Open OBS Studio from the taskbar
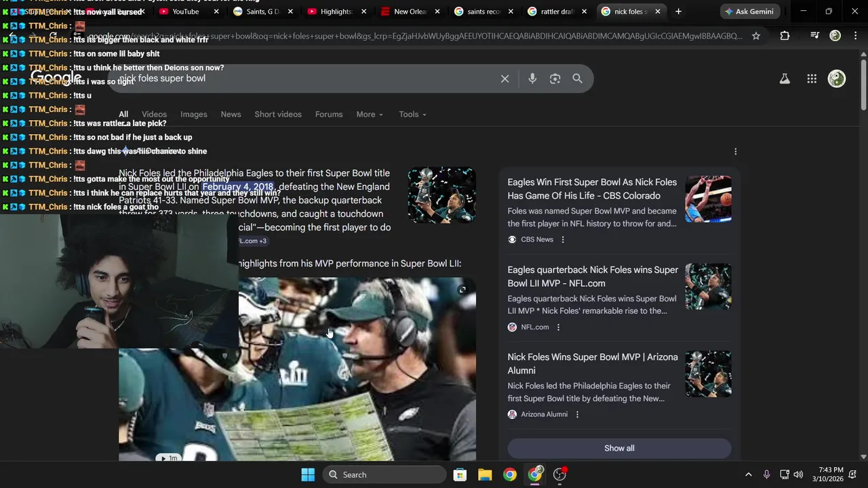This screenshot has width=868, height=488. point(560,474)
